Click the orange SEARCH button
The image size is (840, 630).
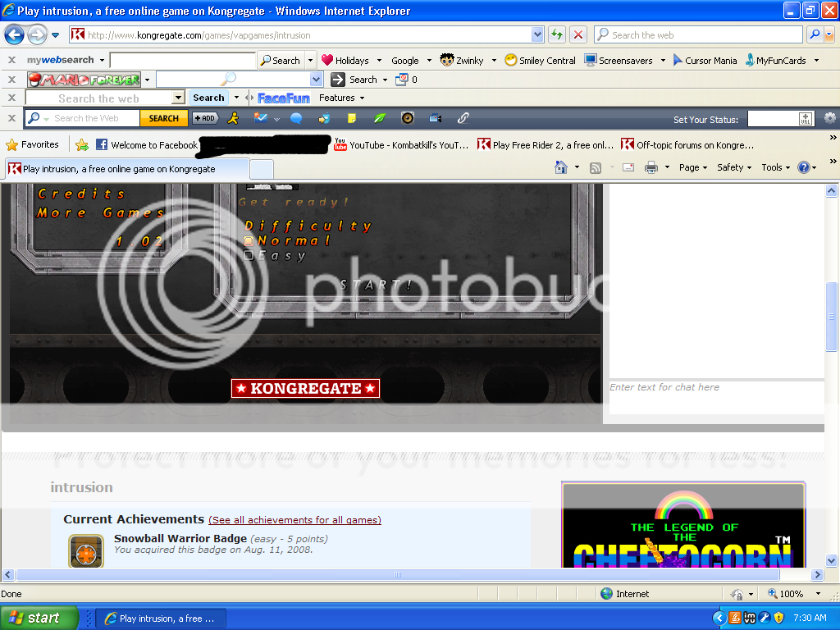pos(164,118)
